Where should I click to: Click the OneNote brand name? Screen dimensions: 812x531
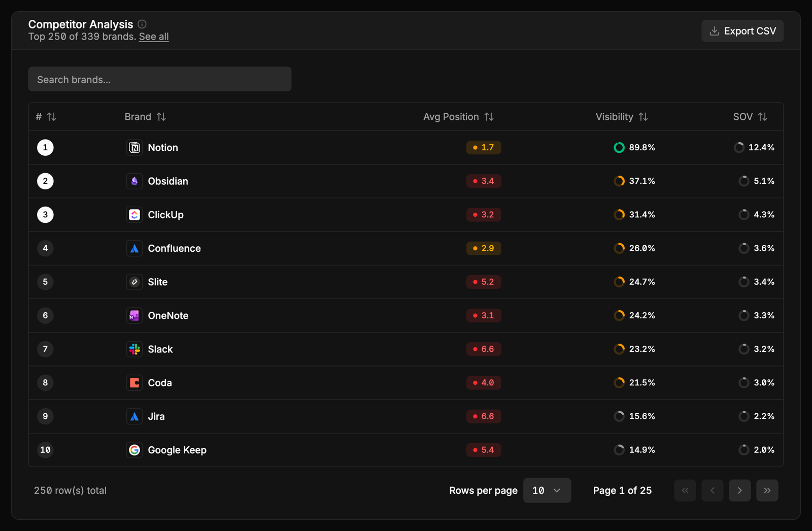(168, 315)
